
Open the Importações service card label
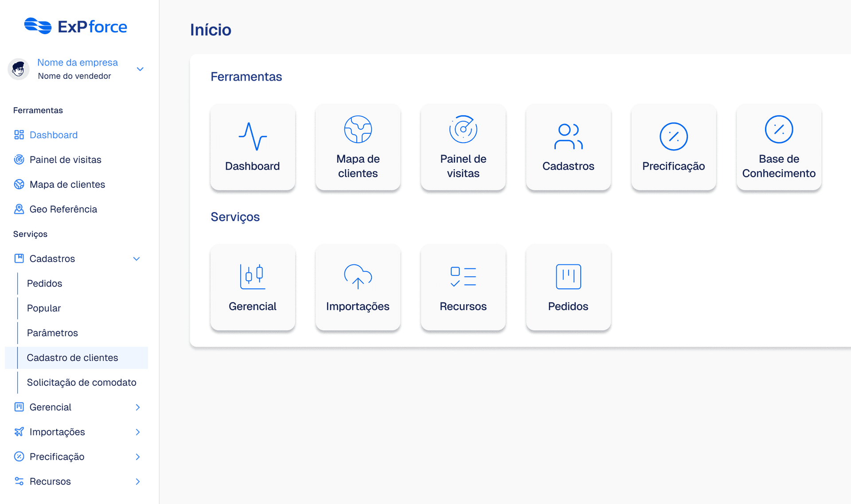click(x=358, y=306)
